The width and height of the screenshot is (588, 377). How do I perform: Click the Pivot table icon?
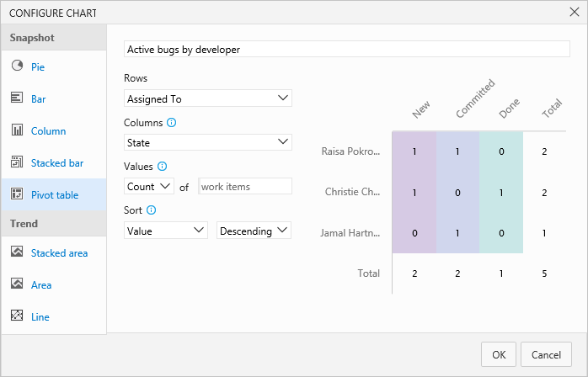(16, 194)
